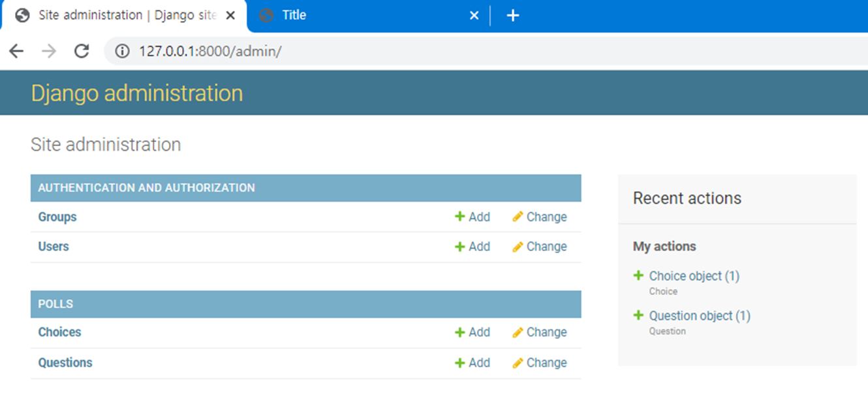Click the globe favicon on Site administration tab

[x=22, y=15]
